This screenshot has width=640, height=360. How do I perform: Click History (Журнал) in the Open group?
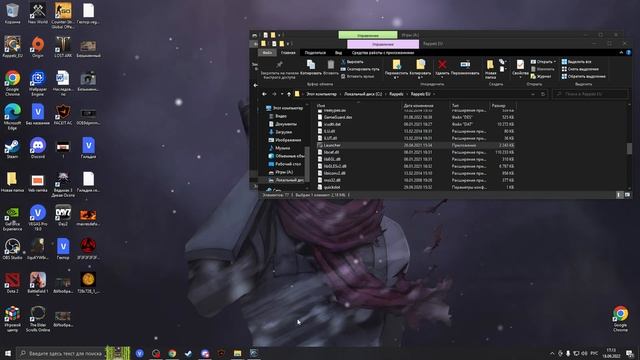point(541,76)
